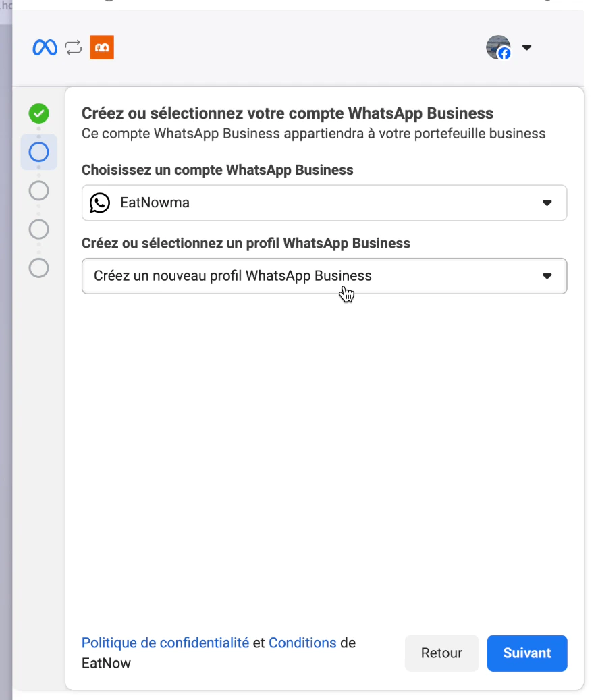Click the label 'Créez ou sélectionnez un profil WhatsApp Business'
The image size is (598, 700).
pos(246,243)
